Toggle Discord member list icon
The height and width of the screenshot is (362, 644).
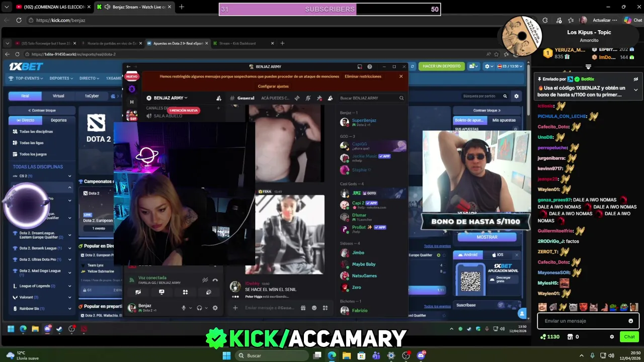click(330, 98)
